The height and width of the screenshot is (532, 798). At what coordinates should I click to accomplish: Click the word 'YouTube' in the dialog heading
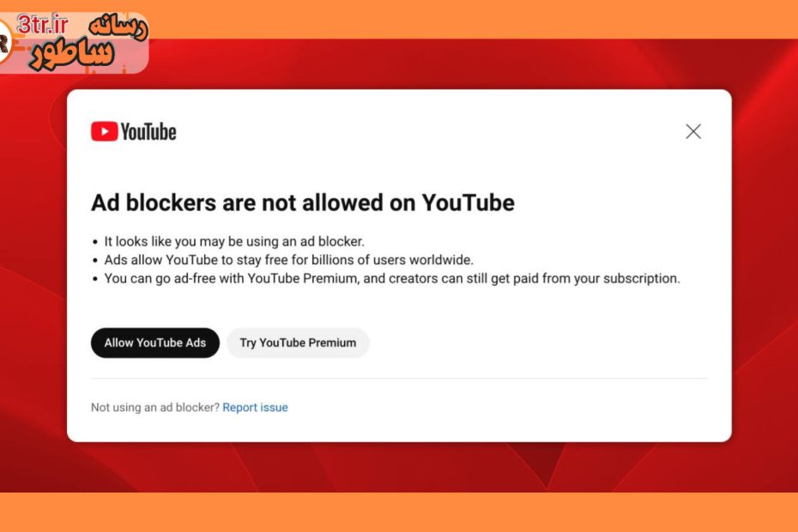tap(468, 203)
